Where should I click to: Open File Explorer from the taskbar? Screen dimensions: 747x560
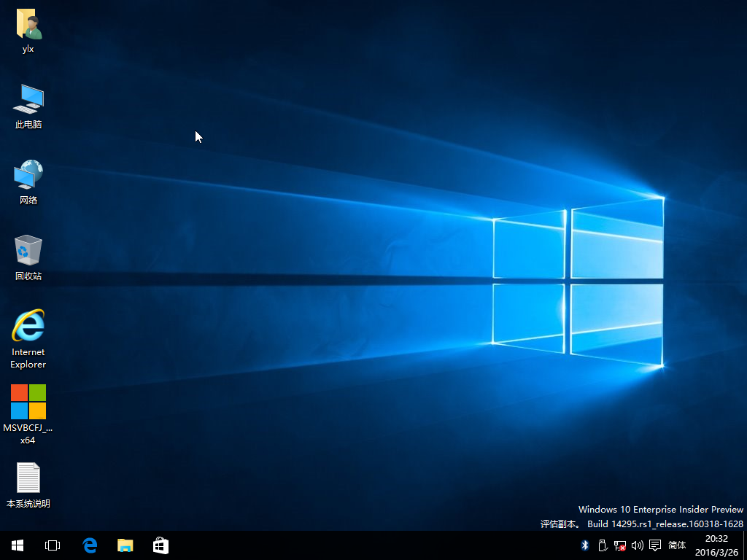(125, 545)
